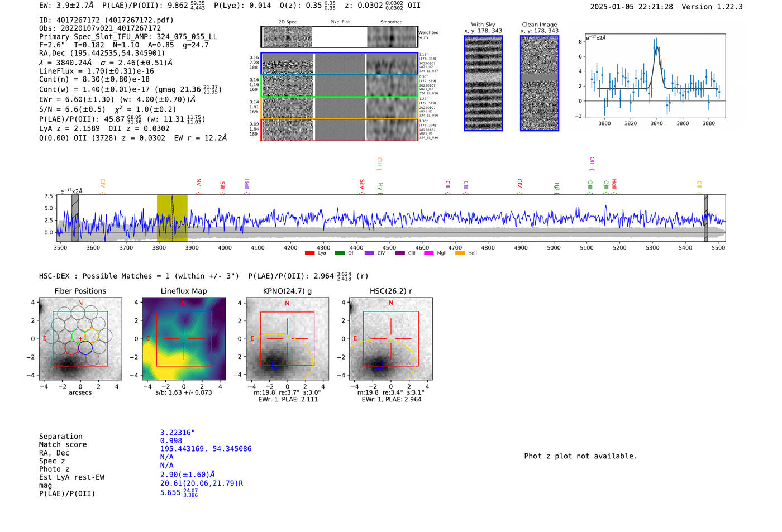Open the Clean Image thumbnail
This screenshot has height=532, width=782.
click(540, 83)
